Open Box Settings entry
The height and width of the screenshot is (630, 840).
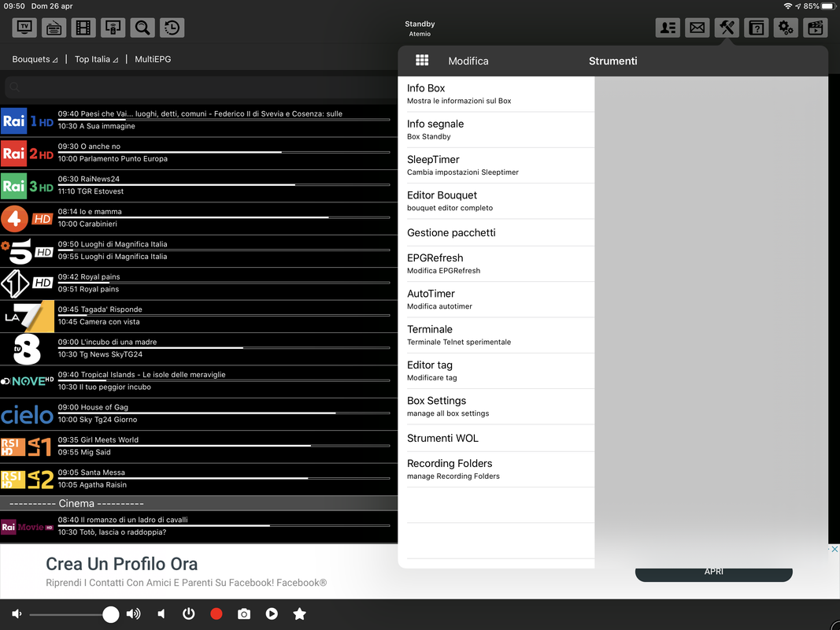496,406
